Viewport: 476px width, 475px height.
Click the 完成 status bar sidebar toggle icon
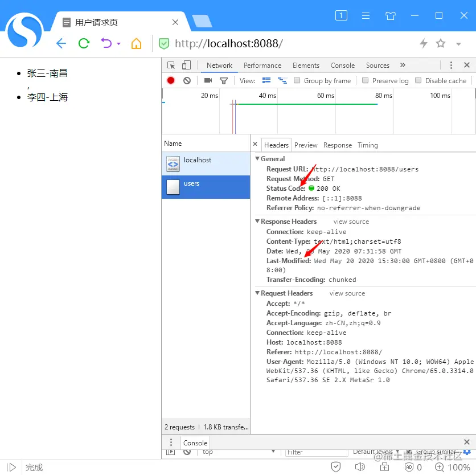point(11,468)
